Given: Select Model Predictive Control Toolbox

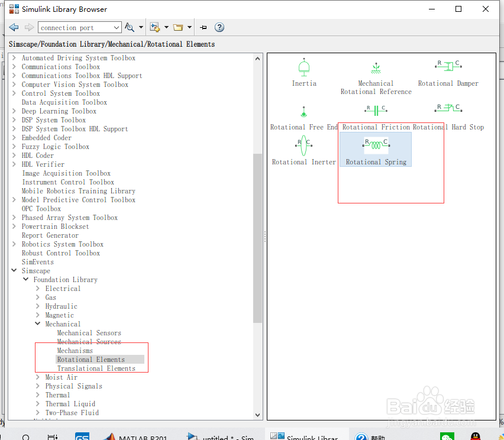Looking at the screenshot, I should tap(79, 200).
